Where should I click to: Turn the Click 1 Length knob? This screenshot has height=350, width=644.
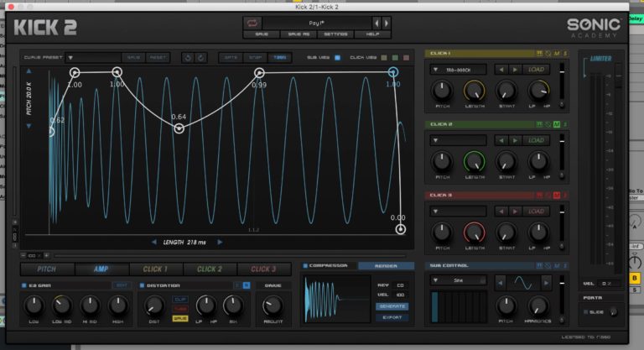pyautogui.click(x=475, y=91)
